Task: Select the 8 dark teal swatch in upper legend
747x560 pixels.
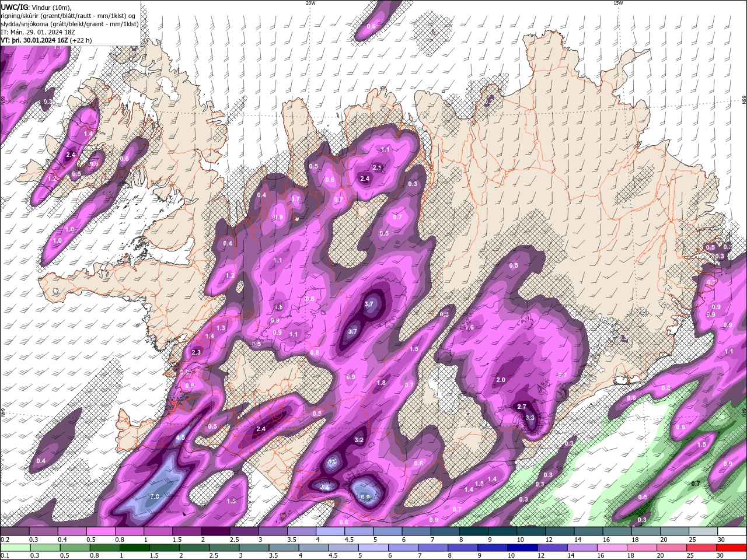Action: coord(474,531)
